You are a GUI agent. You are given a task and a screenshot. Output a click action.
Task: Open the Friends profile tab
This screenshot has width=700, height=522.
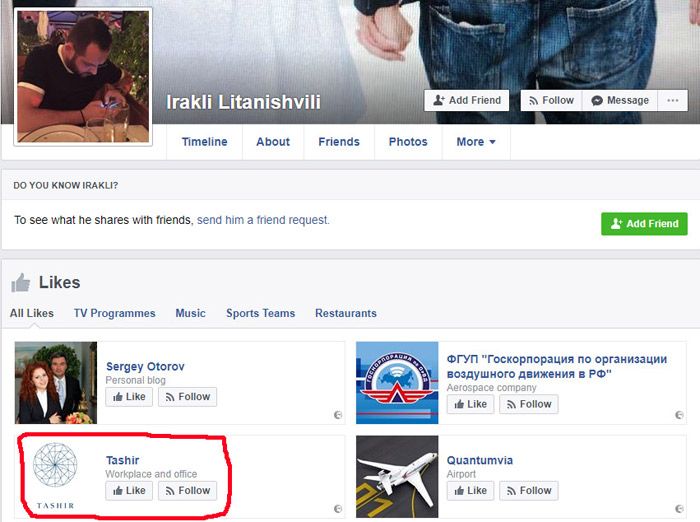[x=339, y=142]
